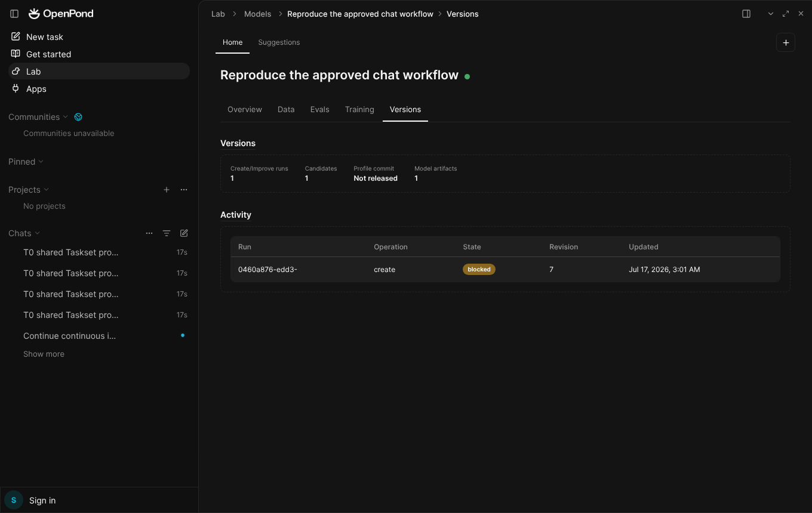
Task: Expand the window with arrows icon
Action: [x=786, y=14]
